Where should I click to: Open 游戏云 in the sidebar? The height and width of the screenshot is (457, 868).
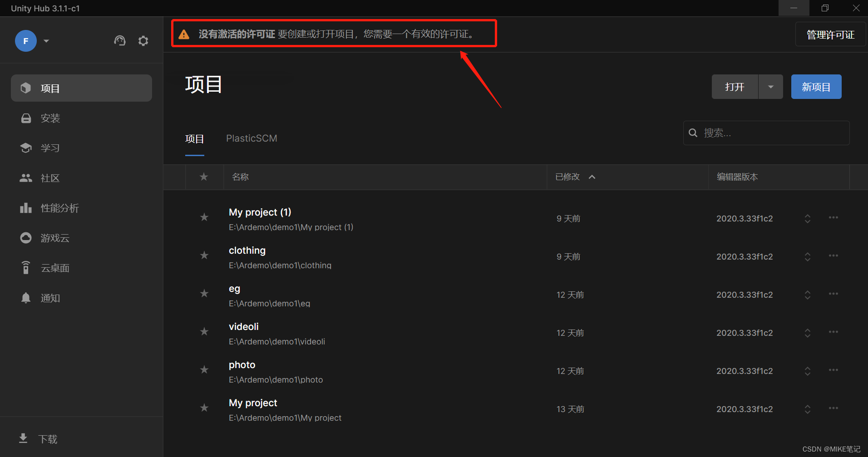tap(81, 238)
